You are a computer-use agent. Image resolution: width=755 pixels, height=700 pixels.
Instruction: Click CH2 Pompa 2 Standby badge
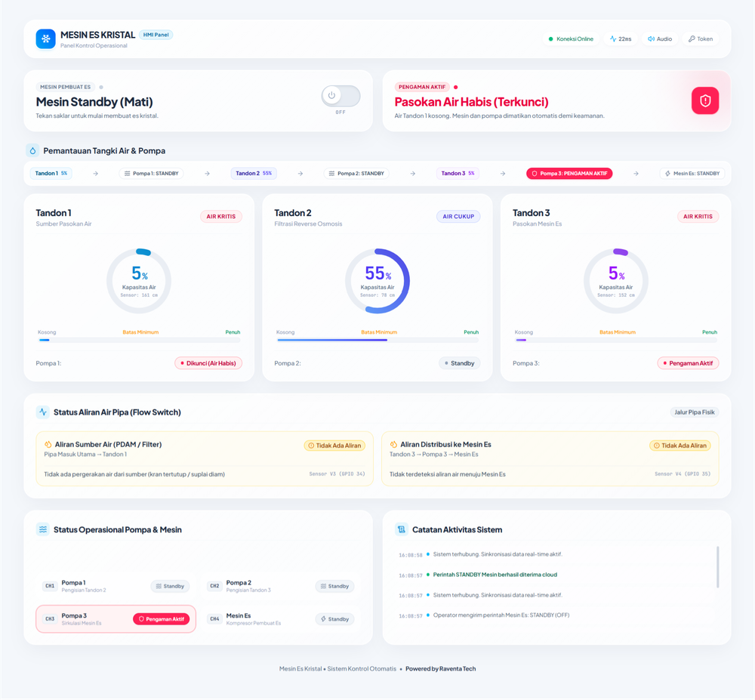pyautogui.click(x=334, y=587)
